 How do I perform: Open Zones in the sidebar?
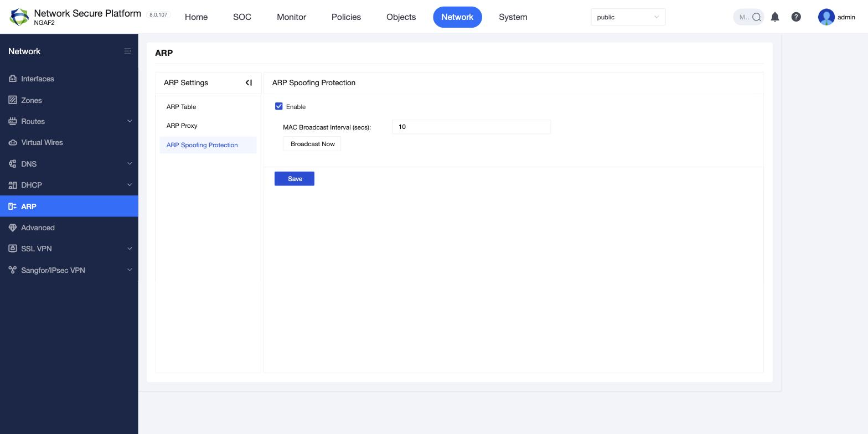(69, 100)
